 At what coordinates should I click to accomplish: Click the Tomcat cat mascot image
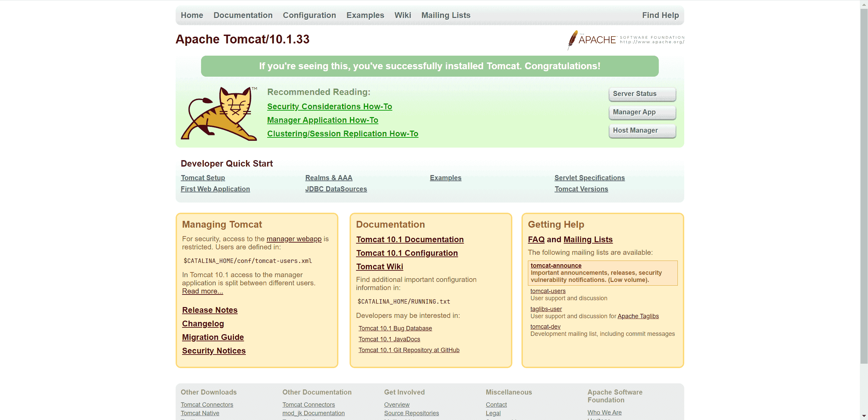pyautogui.click(x=219, y=114)
